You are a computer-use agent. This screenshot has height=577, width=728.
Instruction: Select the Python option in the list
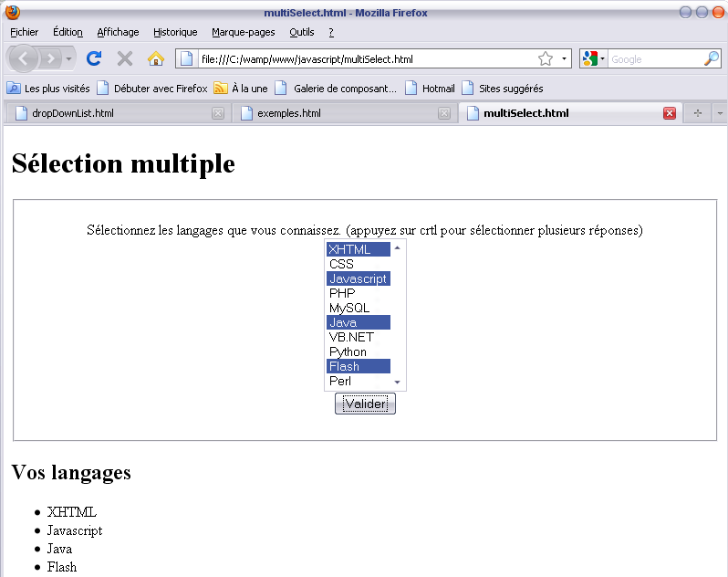(x=358, y=351)
